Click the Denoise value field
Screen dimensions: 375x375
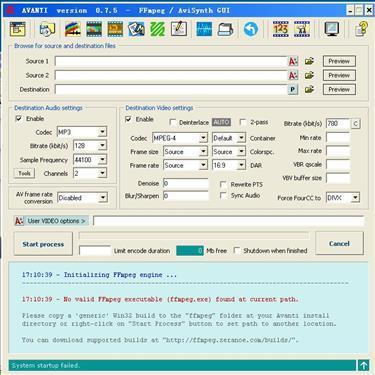click(186, 183)
